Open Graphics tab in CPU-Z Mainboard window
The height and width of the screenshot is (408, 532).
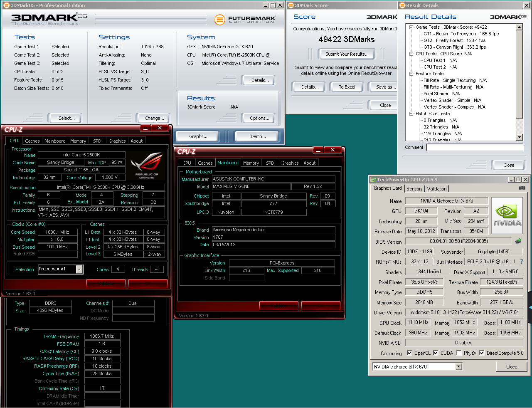tap(290, 163)
